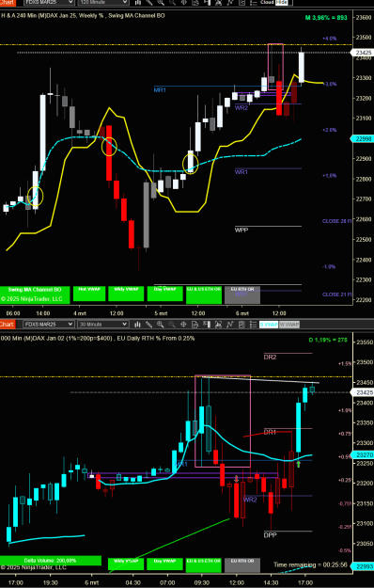Click the DPP pivot label in lower chart
Screen dimensions: 374x588
click(270, 534)
